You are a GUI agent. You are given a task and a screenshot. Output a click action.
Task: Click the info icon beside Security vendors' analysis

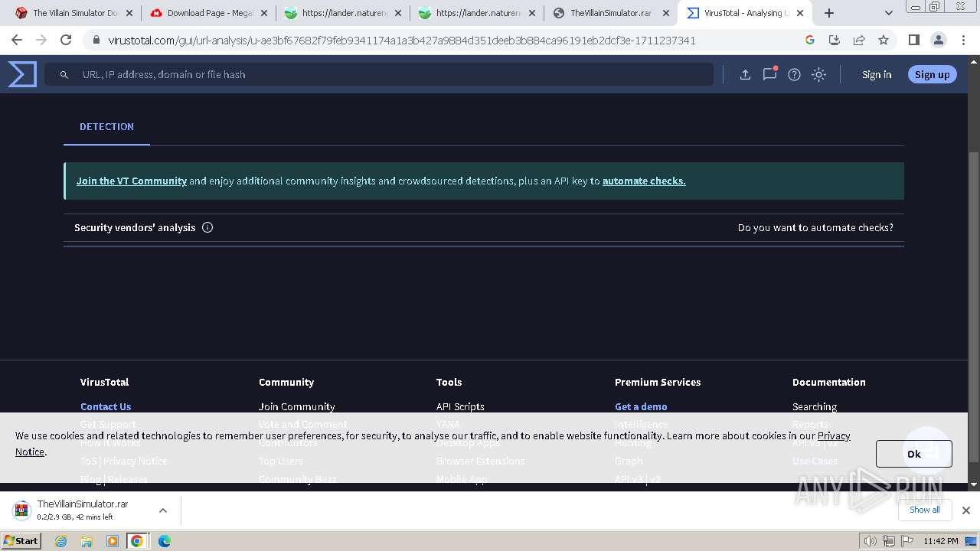coord(207,227)
